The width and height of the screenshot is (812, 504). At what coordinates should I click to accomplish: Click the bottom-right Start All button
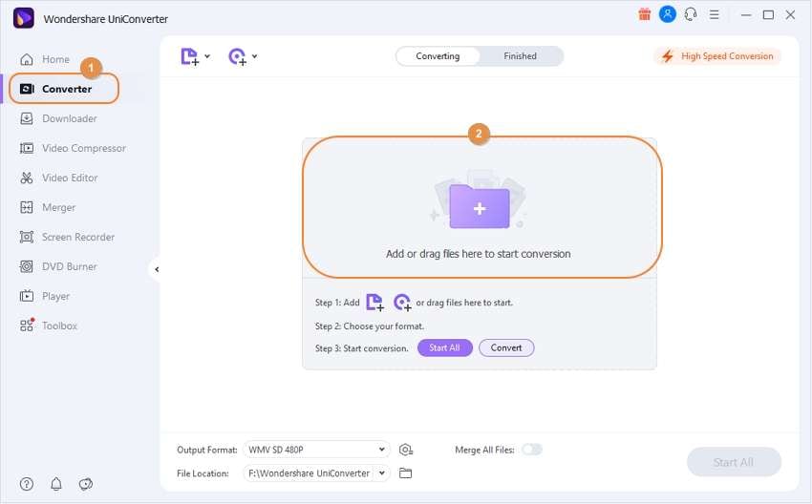click(734, 462)
